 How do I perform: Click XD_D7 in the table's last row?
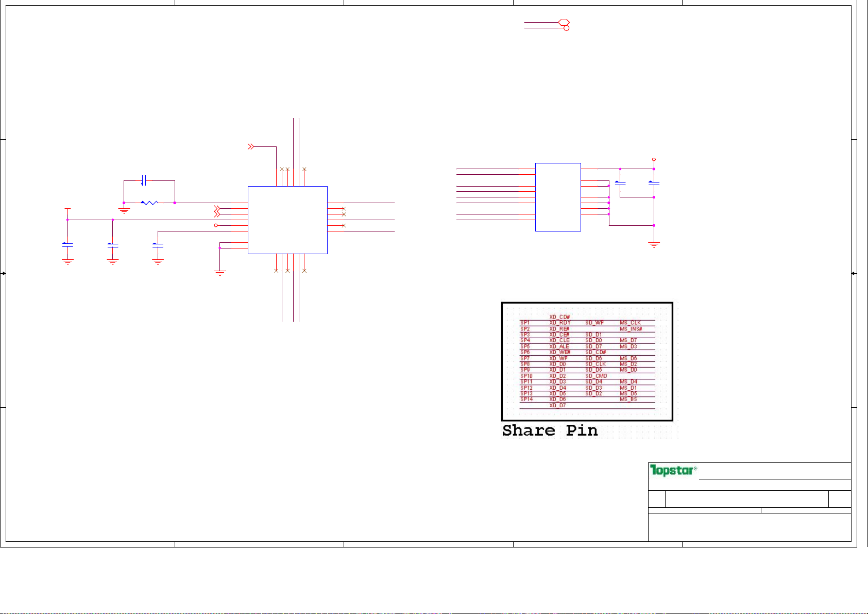tap(557, 406)
